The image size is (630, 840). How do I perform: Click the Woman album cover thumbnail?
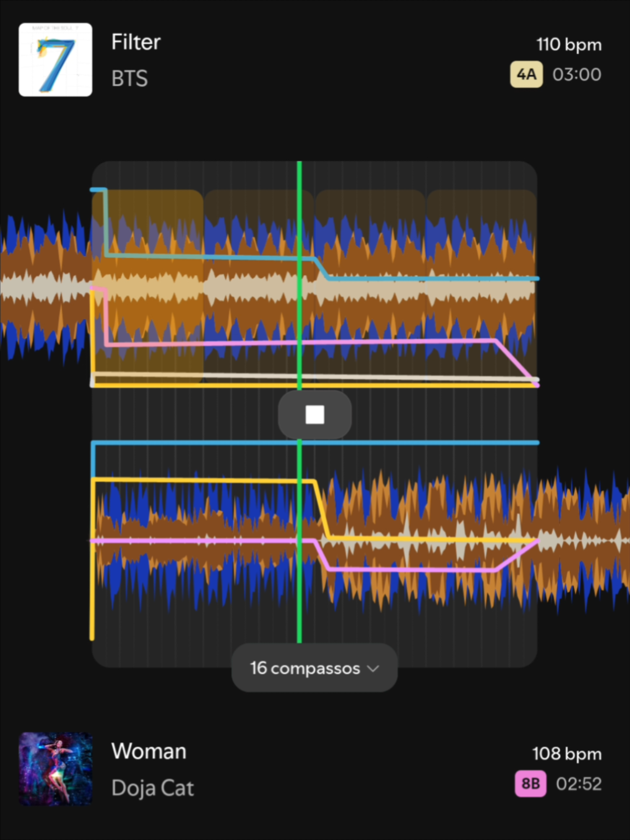[56, 769]
